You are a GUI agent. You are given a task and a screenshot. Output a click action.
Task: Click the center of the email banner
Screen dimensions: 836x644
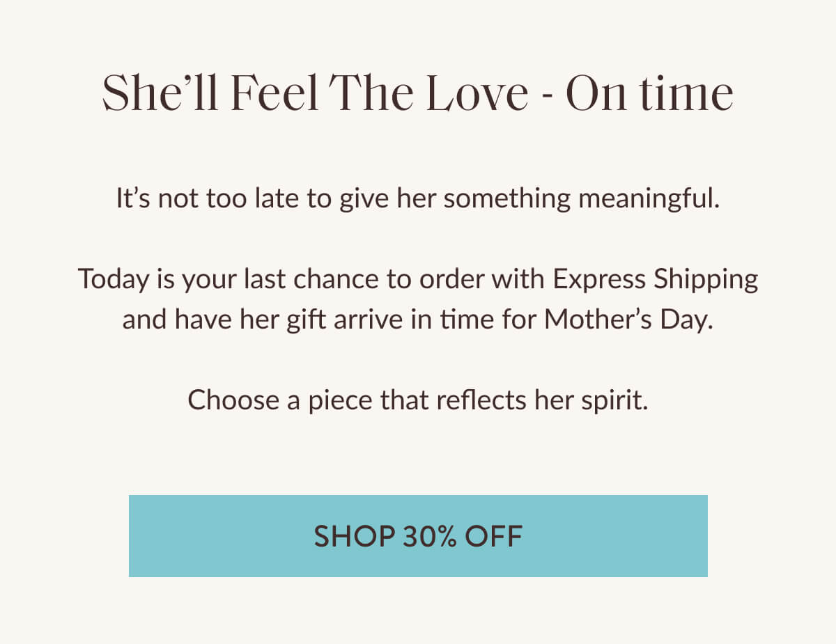tap(418, 322)
